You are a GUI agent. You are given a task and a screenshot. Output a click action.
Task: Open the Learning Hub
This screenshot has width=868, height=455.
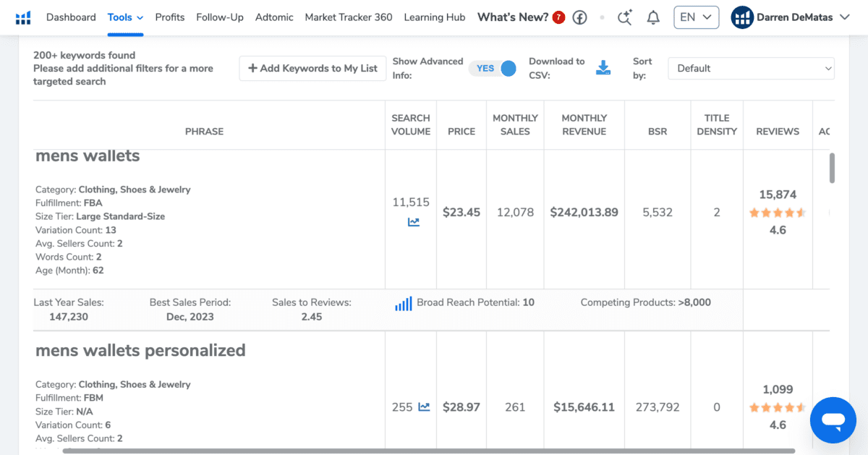pos(435,17)
